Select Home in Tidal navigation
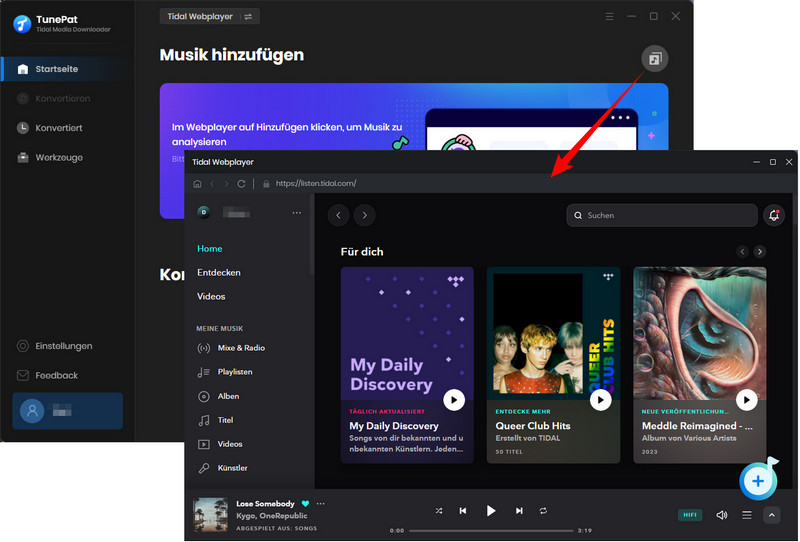 (210, 249)
